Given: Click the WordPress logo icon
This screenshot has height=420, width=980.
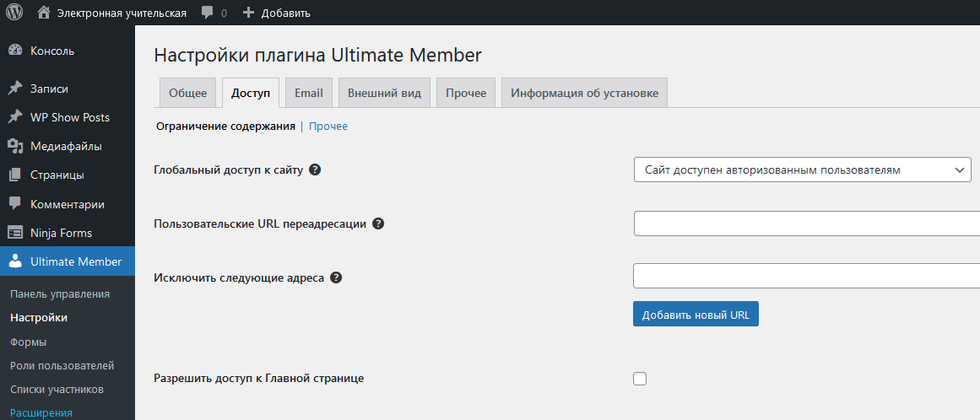Looking at the screenshot, I should (14, 13).
